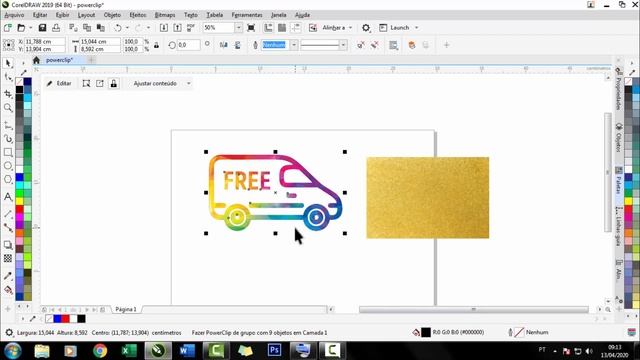The width and height of the screenshot is (640, 360).
Task: Open the Ferramentas menu
Action: coord(247,15)
